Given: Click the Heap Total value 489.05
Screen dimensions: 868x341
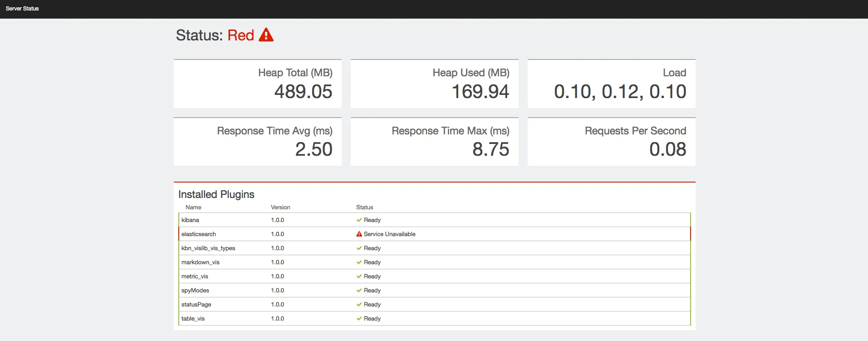Looking at the screenshot, I should [x=303, y=92].
